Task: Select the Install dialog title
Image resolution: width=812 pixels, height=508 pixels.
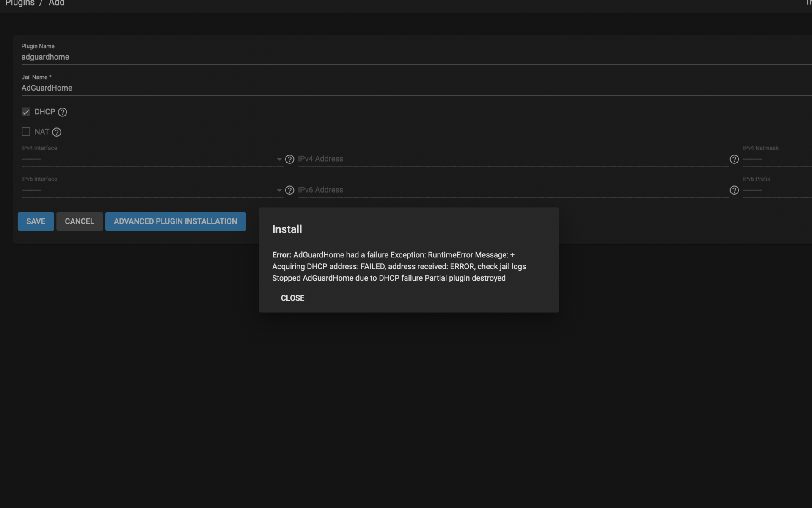Action: click(287, 229)
